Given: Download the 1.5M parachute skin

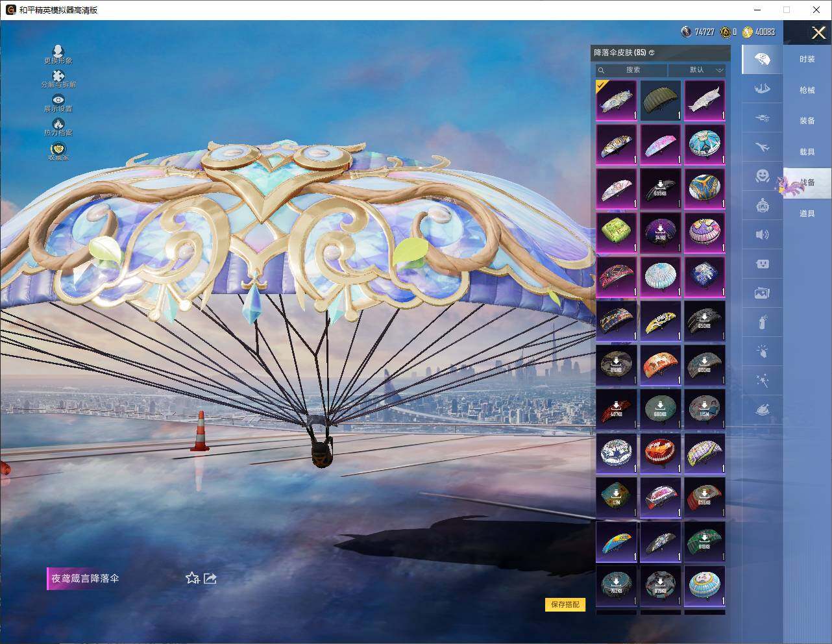Looking at the screenshot, I should [705, 409].
